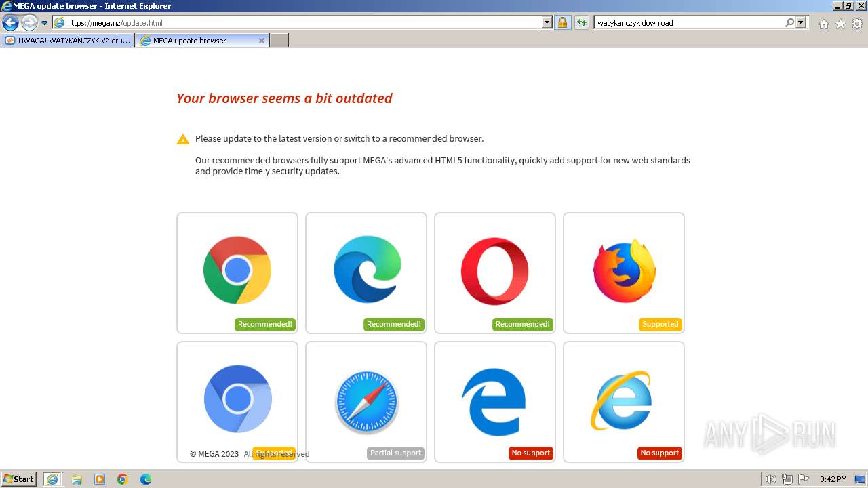868x488 pixels.
Task: Click the address bar showing mega.nz/update.html
Action: [x=297, y=23]
